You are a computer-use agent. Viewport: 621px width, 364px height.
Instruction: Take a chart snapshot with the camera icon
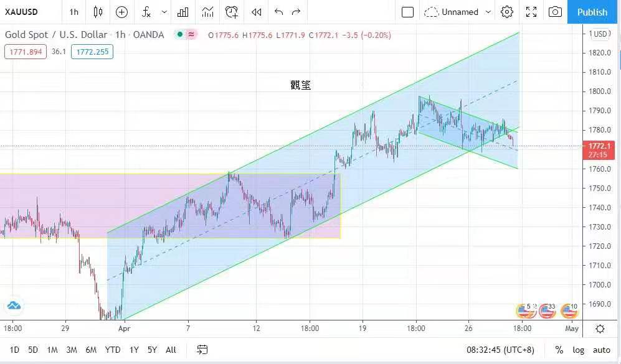pos(554,12)
